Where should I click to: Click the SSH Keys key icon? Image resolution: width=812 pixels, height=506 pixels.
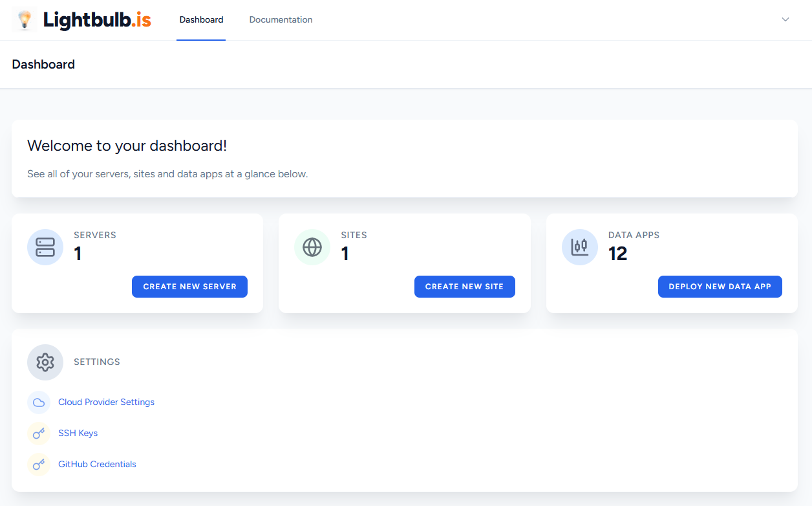39,434
